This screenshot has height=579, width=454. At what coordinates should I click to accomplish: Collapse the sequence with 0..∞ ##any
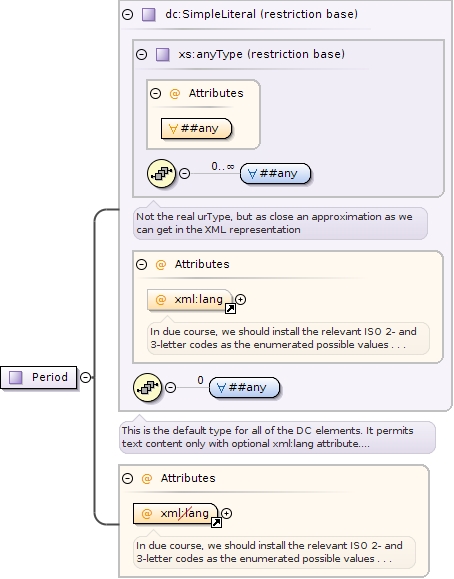pyautogui.click(x=184, y=173)
